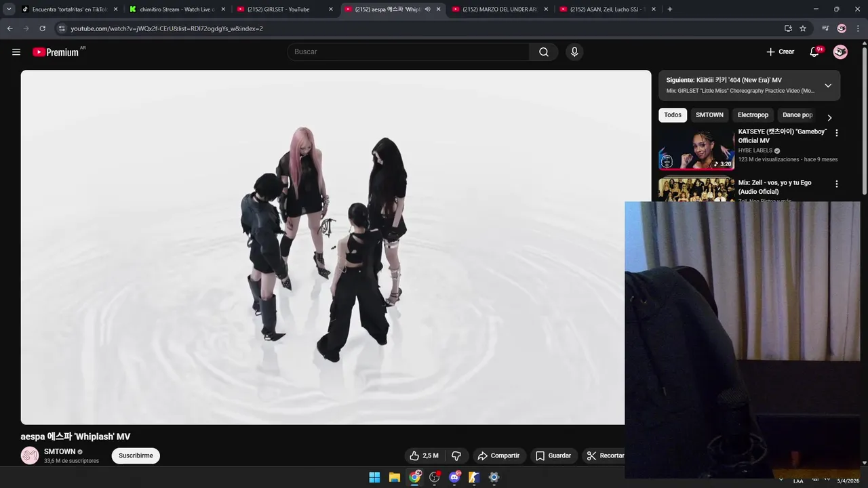868x488 pixels.
Task: Open the YouTube hamburger guide menu
Action: click(16, 52)
